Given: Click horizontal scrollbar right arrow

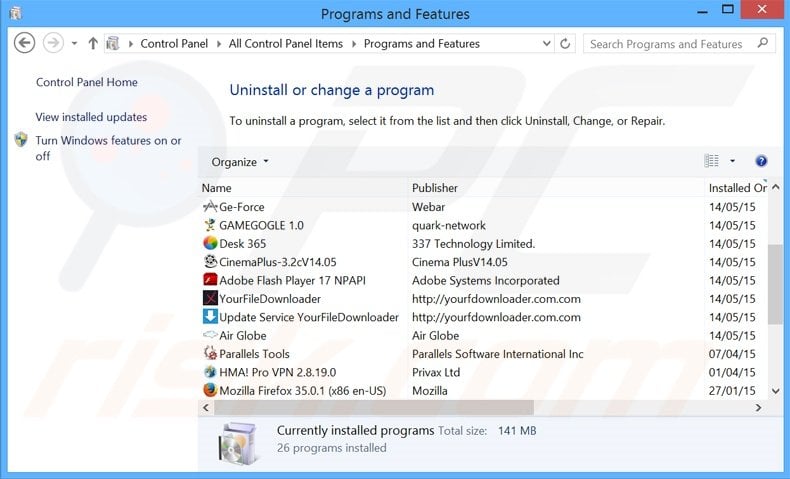Looking at the screenshot, I should (758, 407).
